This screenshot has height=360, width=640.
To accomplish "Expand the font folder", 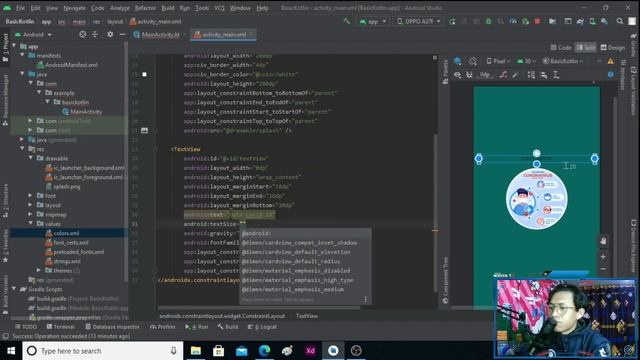I will point(30,196).
